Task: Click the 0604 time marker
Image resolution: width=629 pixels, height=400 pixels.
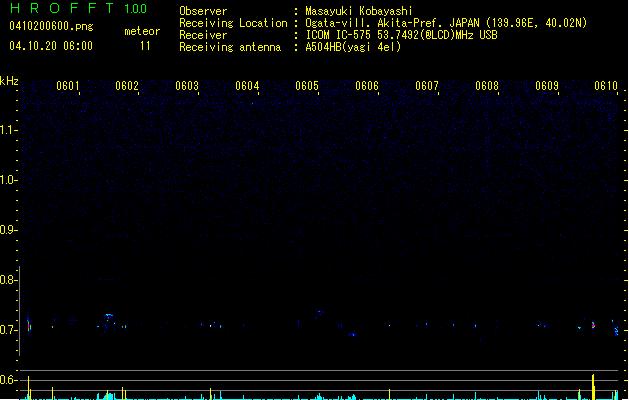Action: pyautogui.click(x=247, y=86)
